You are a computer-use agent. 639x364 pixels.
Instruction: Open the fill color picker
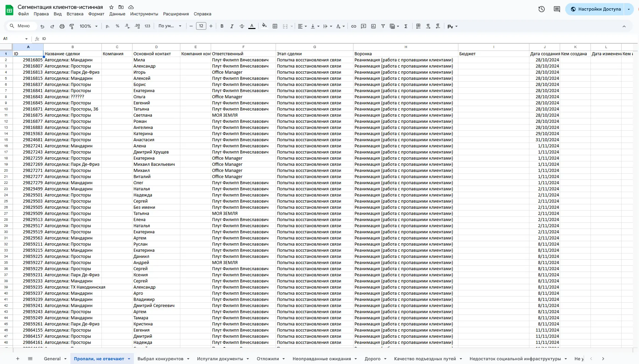tap(264, 26)
